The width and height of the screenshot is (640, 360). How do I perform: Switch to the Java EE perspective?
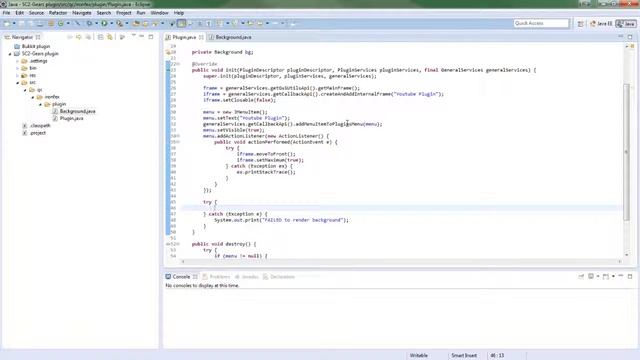(601, 24)
